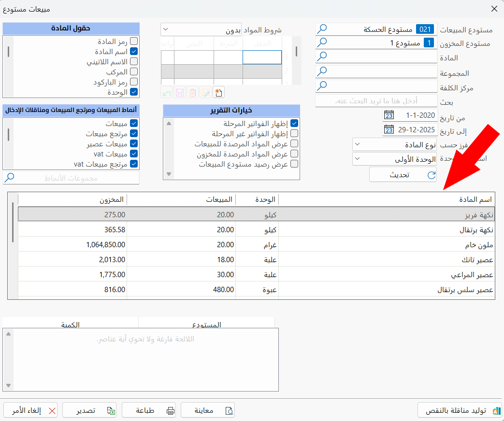504x421 pixels.
Task: Enable إظهار الفواتير غير المرحلة option
Action: tap(295, 133)
